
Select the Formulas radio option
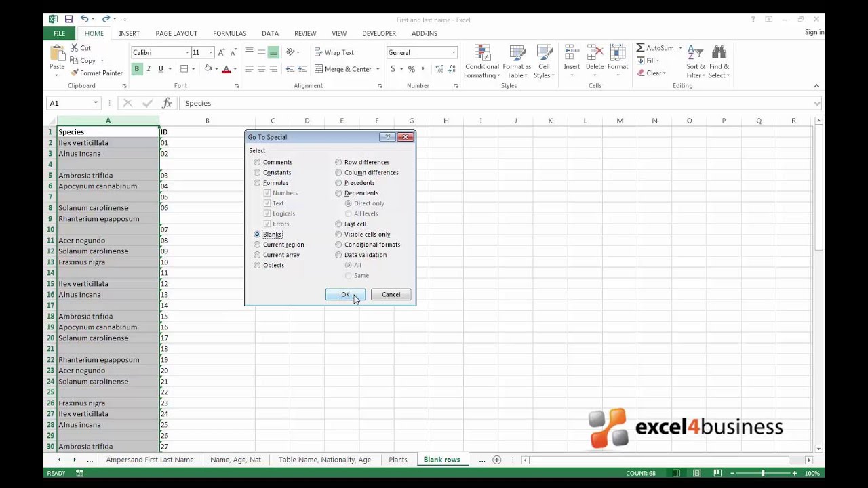257,183
